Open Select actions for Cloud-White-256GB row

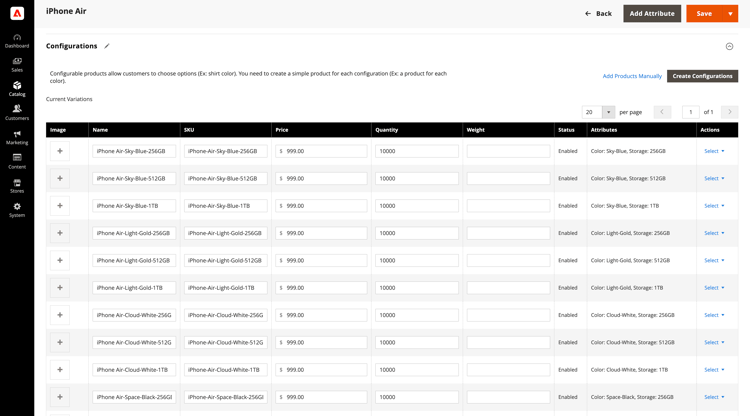pos(714,315)
